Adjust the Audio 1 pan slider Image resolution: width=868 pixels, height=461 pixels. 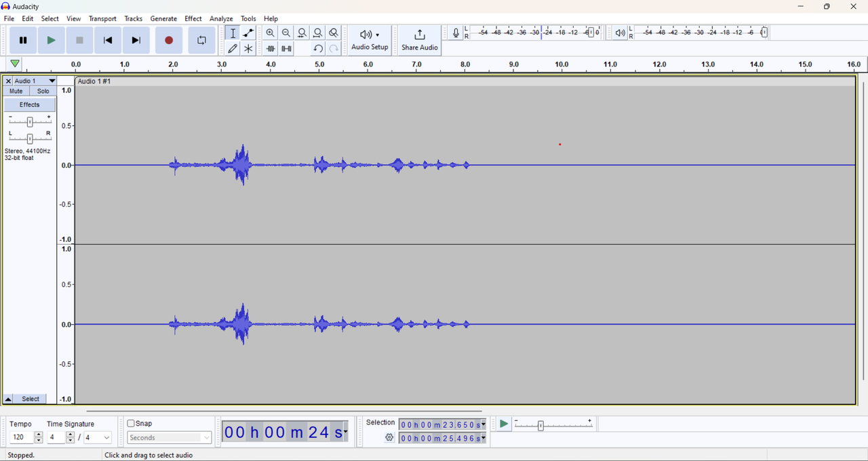[x=30, y=138]
